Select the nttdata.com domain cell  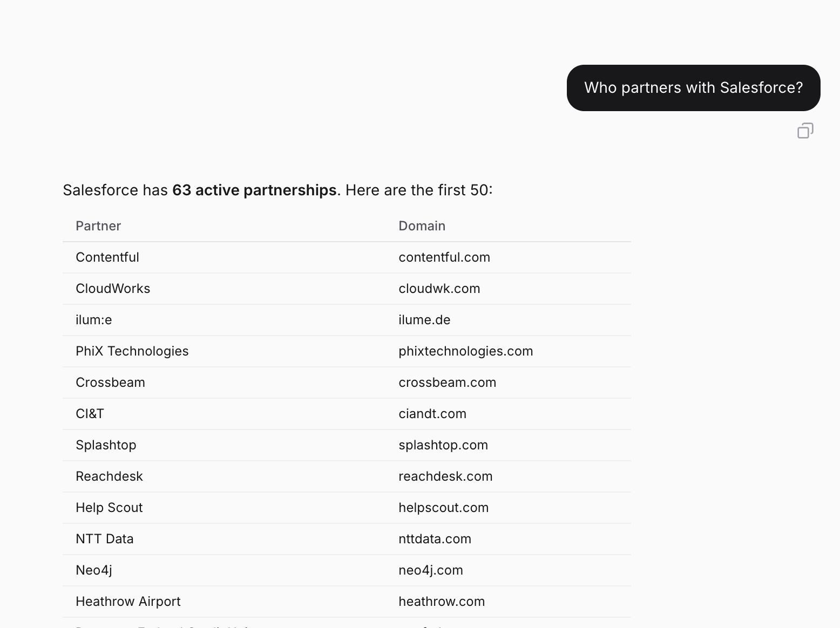tap(435, 539)
